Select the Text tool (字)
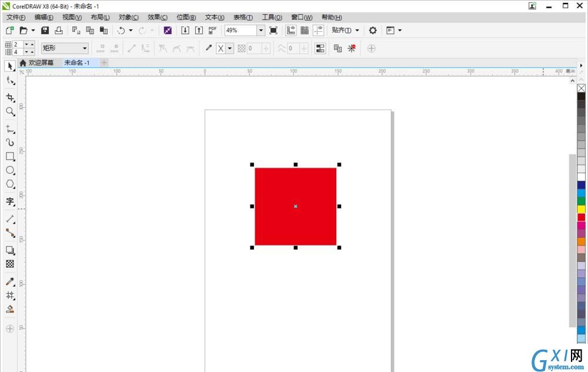The height and width of the screenshot is (372, 588). (10, 201)
